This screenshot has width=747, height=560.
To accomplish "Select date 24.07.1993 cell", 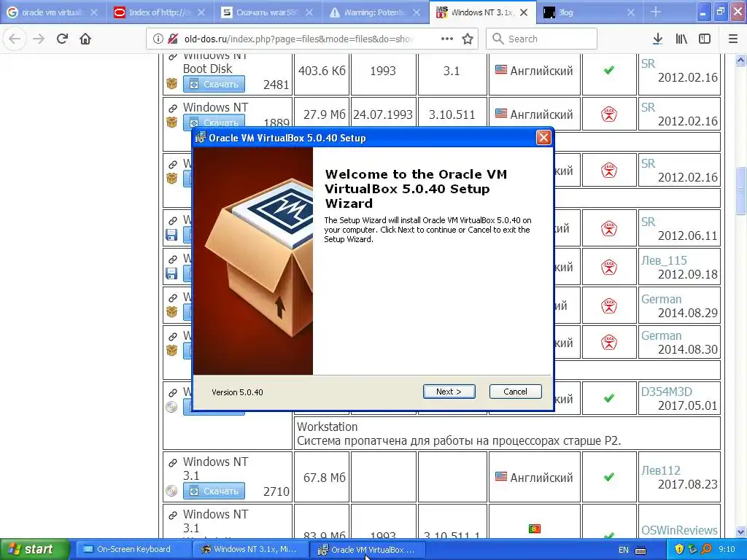I will point(383,114).
